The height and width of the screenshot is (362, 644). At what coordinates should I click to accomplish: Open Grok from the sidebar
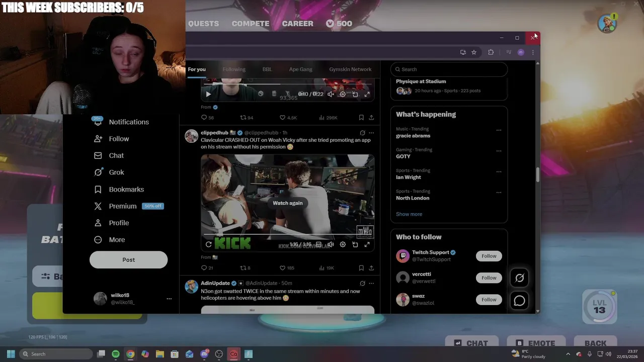(x=109, y=172)
